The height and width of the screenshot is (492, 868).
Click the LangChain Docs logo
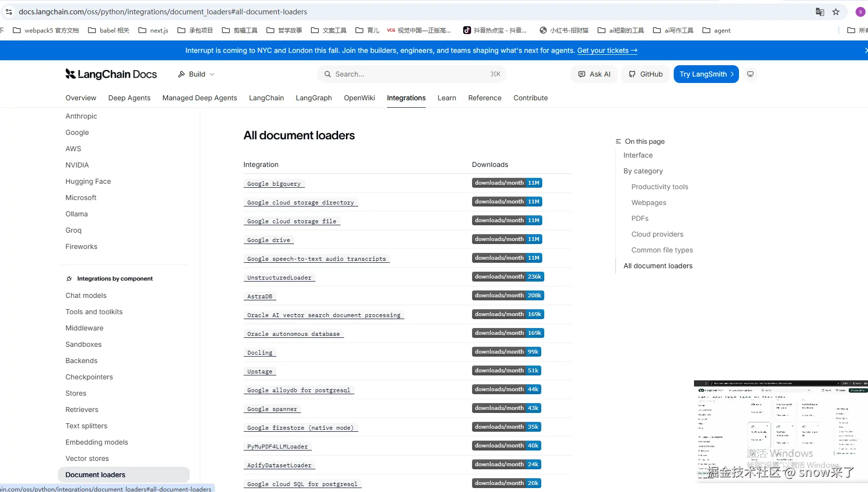111,74
